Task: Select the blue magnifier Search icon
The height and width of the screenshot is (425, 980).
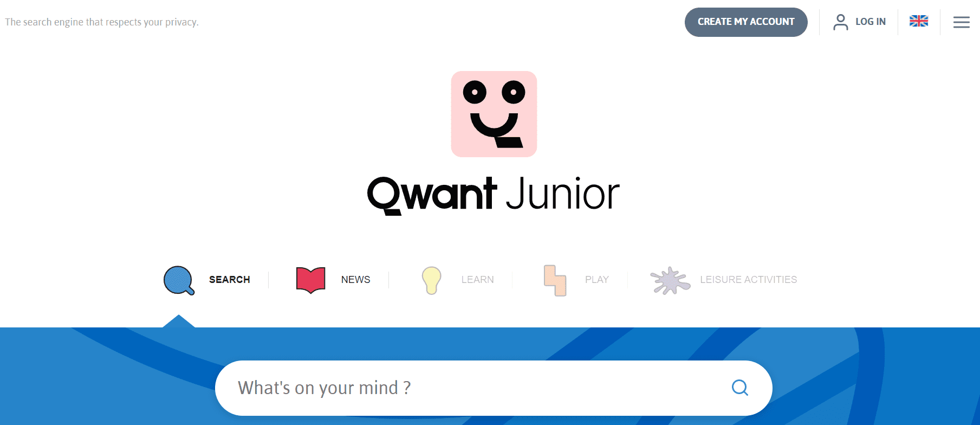Action: (179, 280)
